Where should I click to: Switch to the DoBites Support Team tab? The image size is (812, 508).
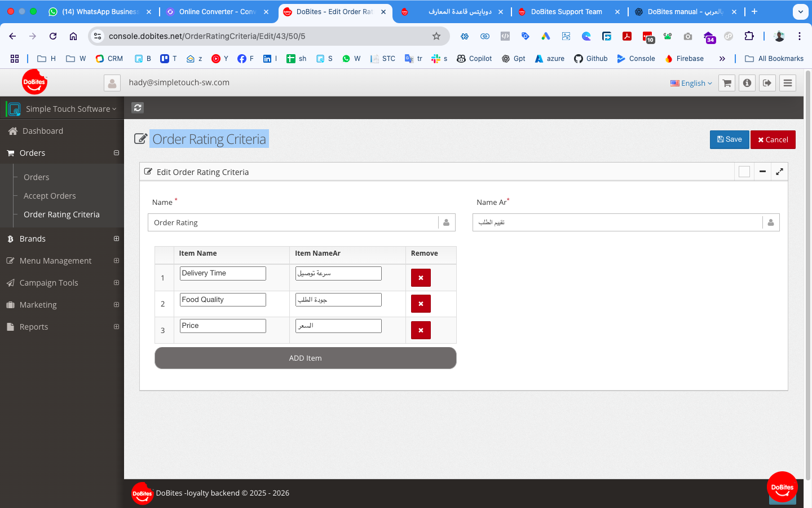(566, 12)
